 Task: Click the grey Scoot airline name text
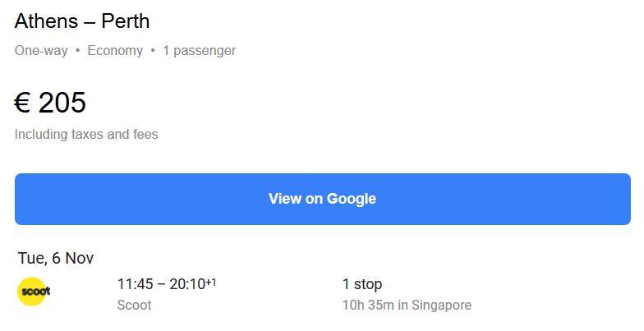point(135,306)
